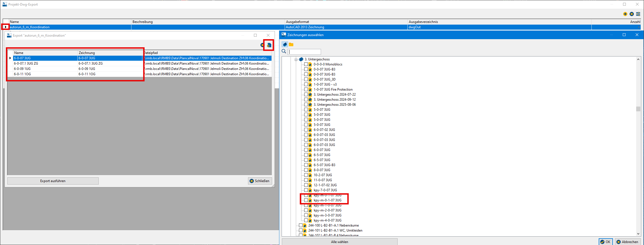Sort by Anzahl column header
Image resolution: width=644 pixels, height=245 pixels.
616,22
